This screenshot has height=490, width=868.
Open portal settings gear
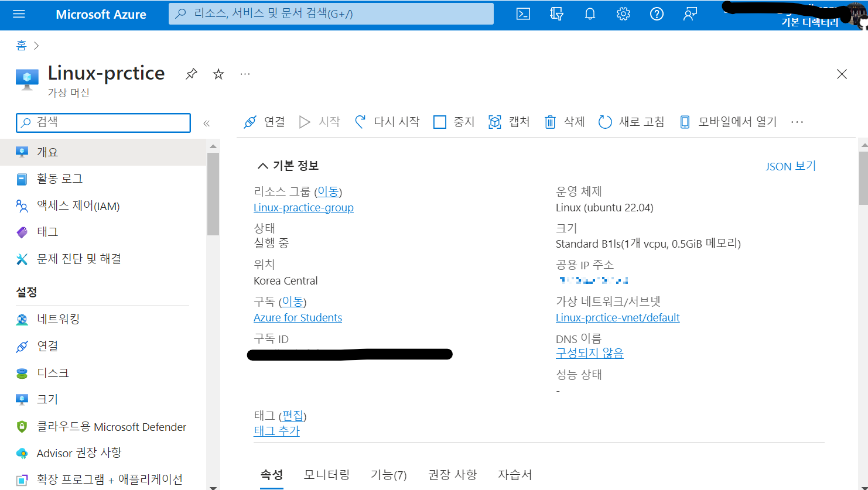click(623, 14)
